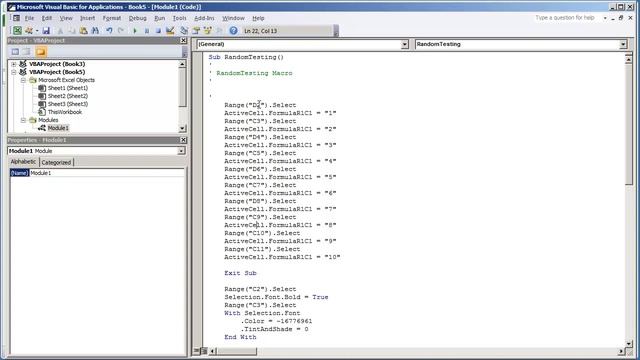Viewport: 640px width, 360px height.
Task: Click the Paste clipboard icon
Action: (84, 31)
